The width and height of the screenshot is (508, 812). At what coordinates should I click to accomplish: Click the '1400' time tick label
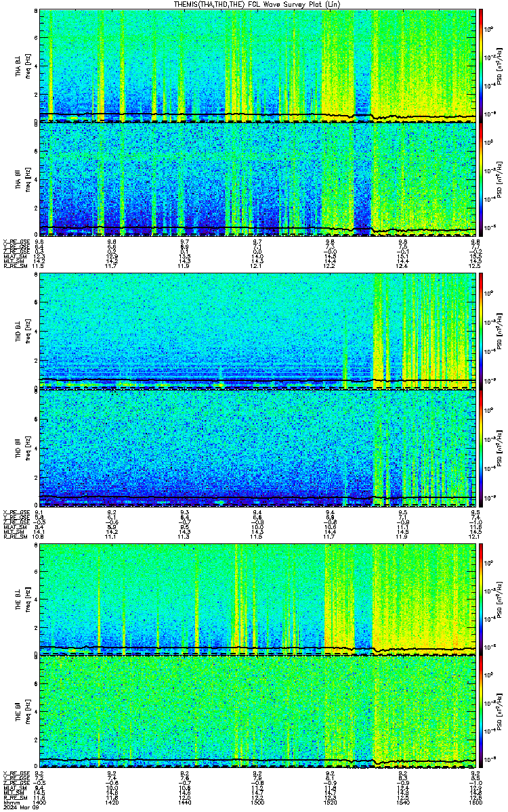[x=39, y=804]
